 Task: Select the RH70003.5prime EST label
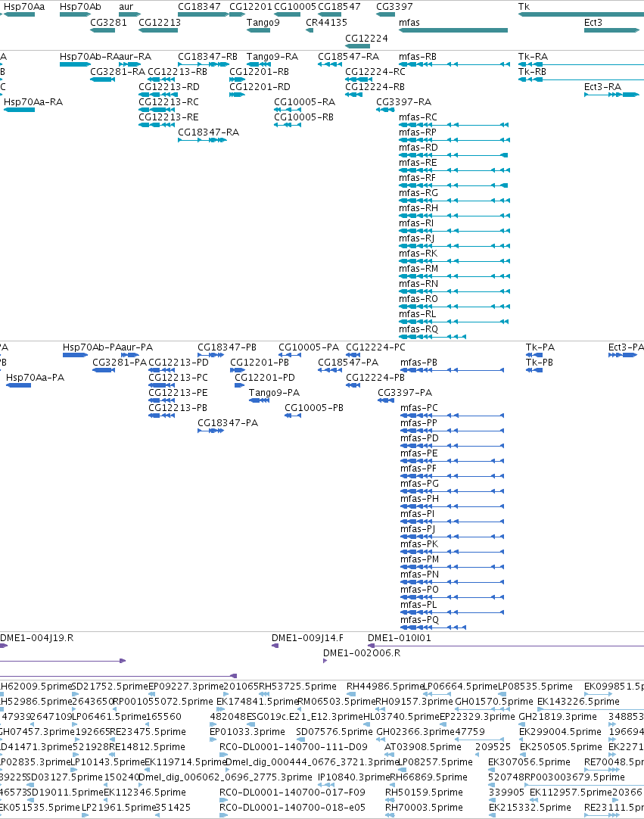424,808
